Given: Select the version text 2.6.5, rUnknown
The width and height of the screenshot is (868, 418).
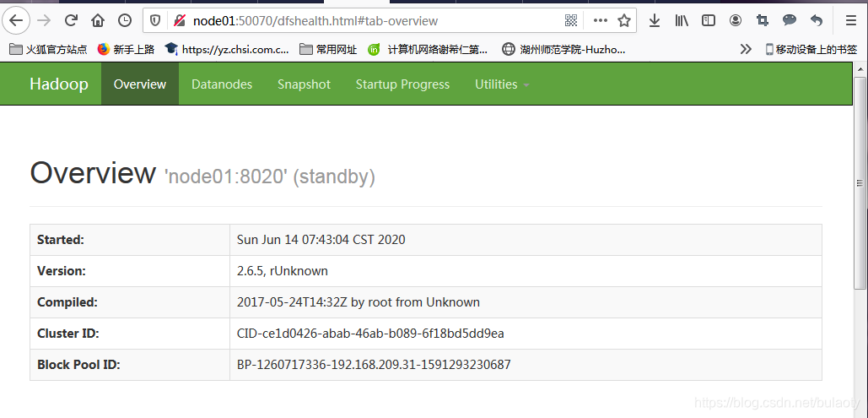Looking at the screenshot, I should [283, 270].
